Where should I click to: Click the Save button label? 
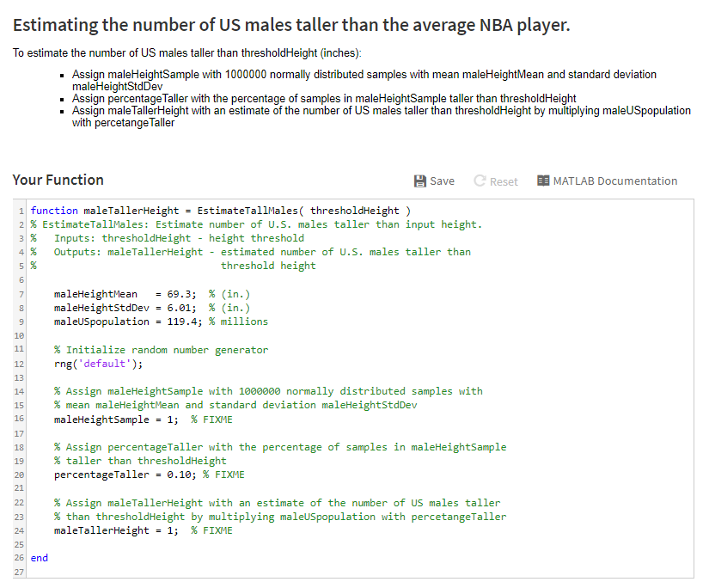[442, 181]
